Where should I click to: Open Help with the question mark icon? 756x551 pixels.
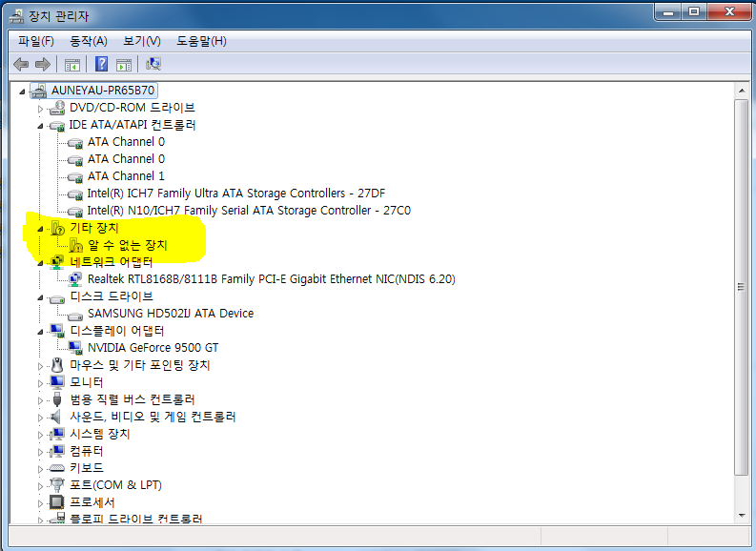click(101, 64)
